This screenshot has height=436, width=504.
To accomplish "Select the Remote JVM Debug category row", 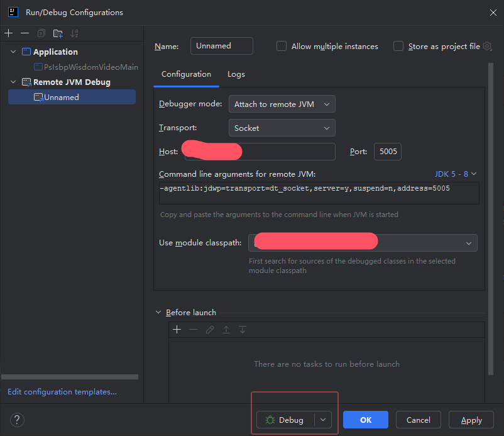I will (x=66, y=82).
